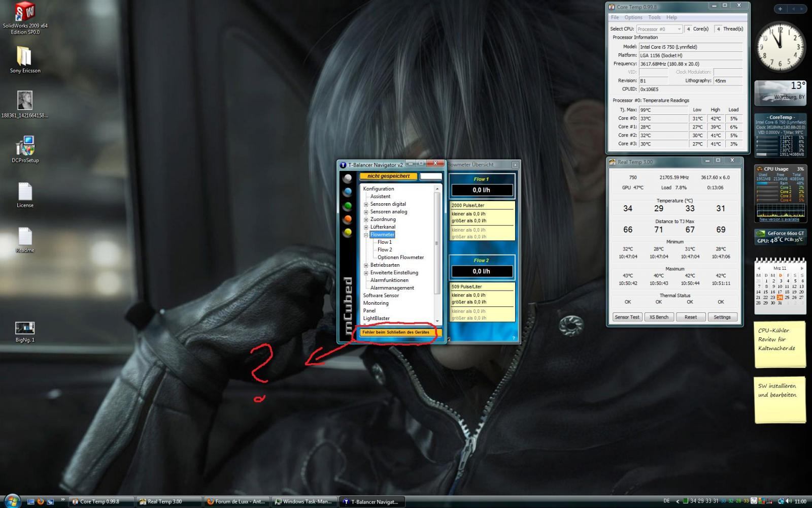The image size is (812, 508).
Task: Expand the Betriebsarten tree node
Action: [366, 265]
